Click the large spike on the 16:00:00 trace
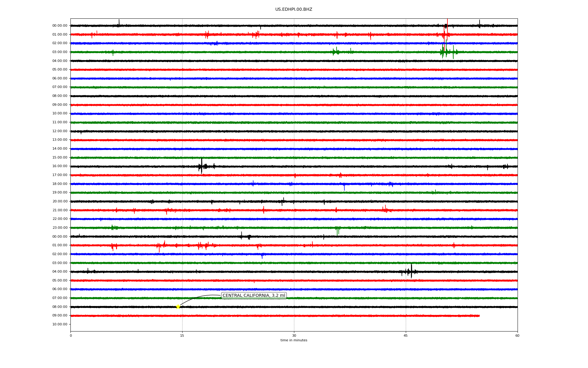This screenshot has width=588, height=368. (202, 166)
